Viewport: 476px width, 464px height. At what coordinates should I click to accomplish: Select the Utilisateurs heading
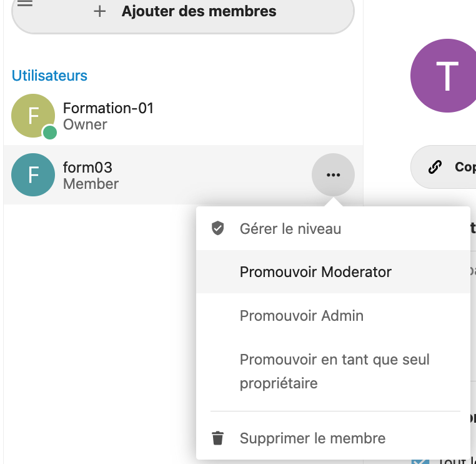pyautogui.click(x=49, y=76)
